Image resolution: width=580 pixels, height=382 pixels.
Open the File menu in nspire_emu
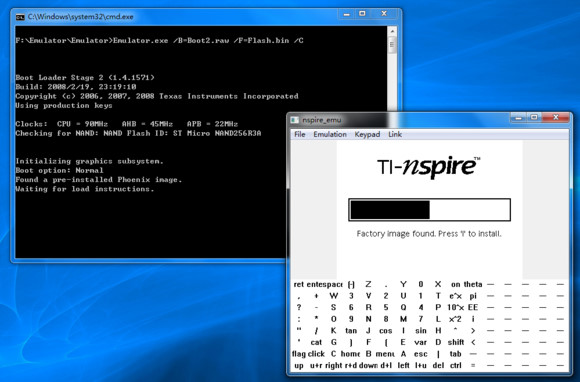[300, 135]
